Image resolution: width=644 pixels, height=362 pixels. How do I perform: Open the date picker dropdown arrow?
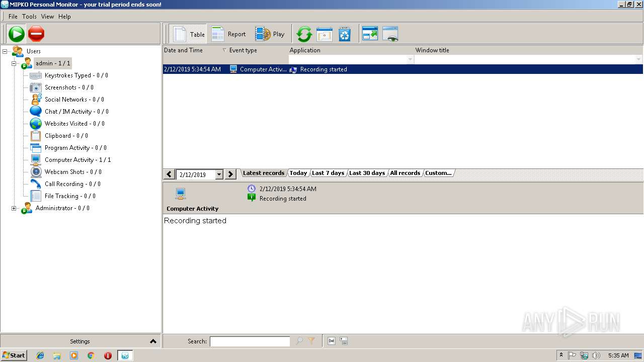coord(219,174)
